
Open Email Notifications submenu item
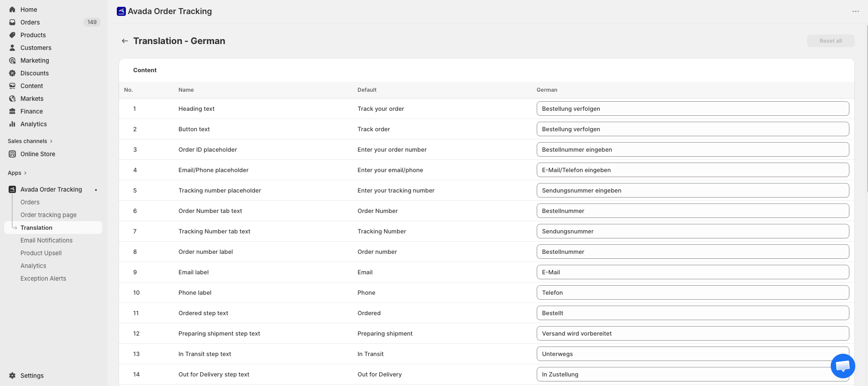tap(46, 240)
